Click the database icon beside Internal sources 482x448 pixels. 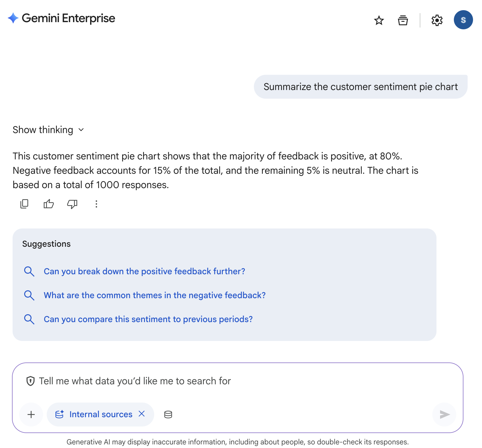coord(168,415)
